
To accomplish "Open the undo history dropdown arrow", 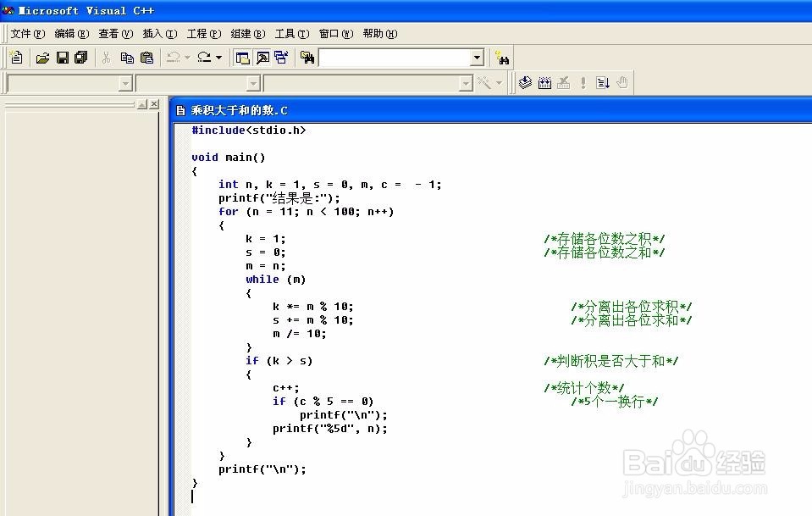I will pyautogui.click(x=187, y=58).
